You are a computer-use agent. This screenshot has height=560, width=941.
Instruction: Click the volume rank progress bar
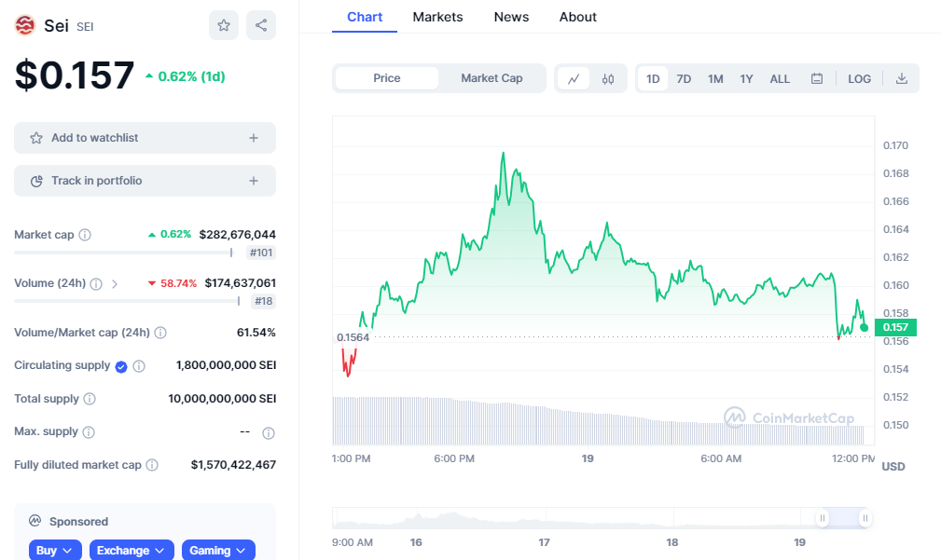(x=127, y=301)
